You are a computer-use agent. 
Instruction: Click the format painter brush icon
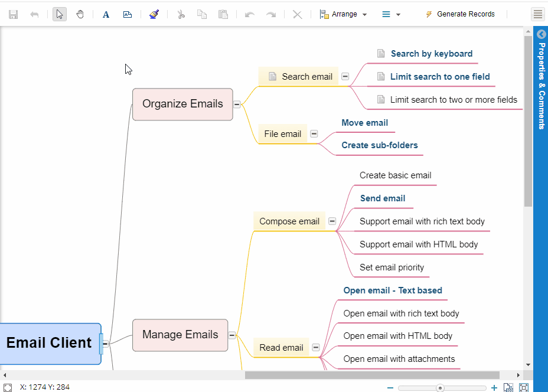tap(154, 14)
